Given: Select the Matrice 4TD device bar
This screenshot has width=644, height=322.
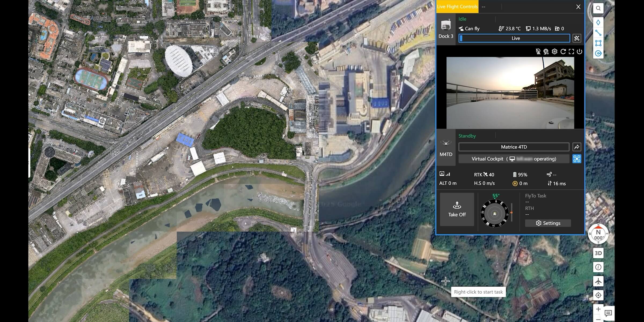Looking at the screenshot, I should (x=514, y=147).
